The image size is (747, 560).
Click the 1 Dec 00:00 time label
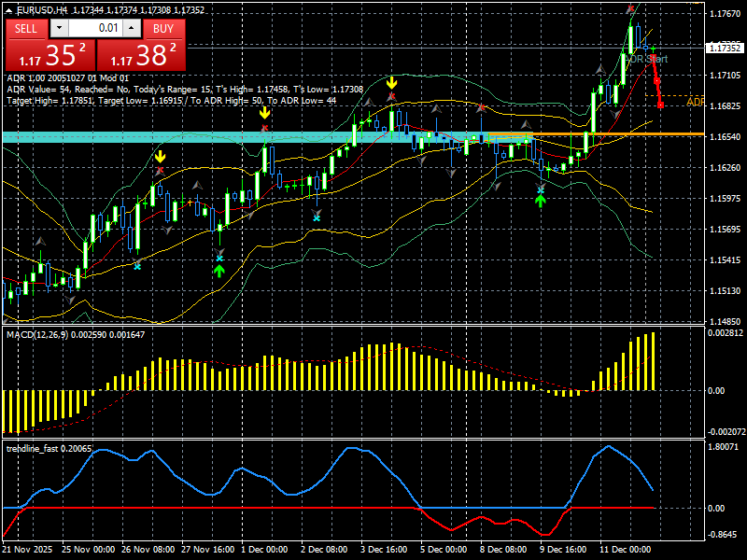tap(265, 550)
